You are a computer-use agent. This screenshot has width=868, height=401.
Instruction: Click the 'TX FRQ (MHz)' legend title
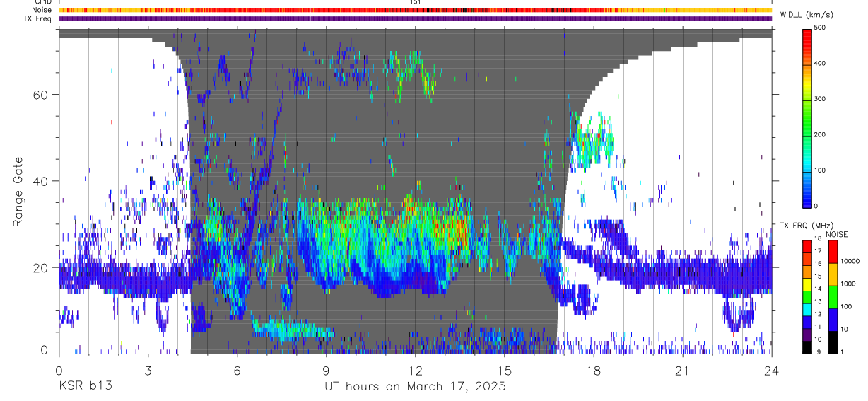coord(807,225)
